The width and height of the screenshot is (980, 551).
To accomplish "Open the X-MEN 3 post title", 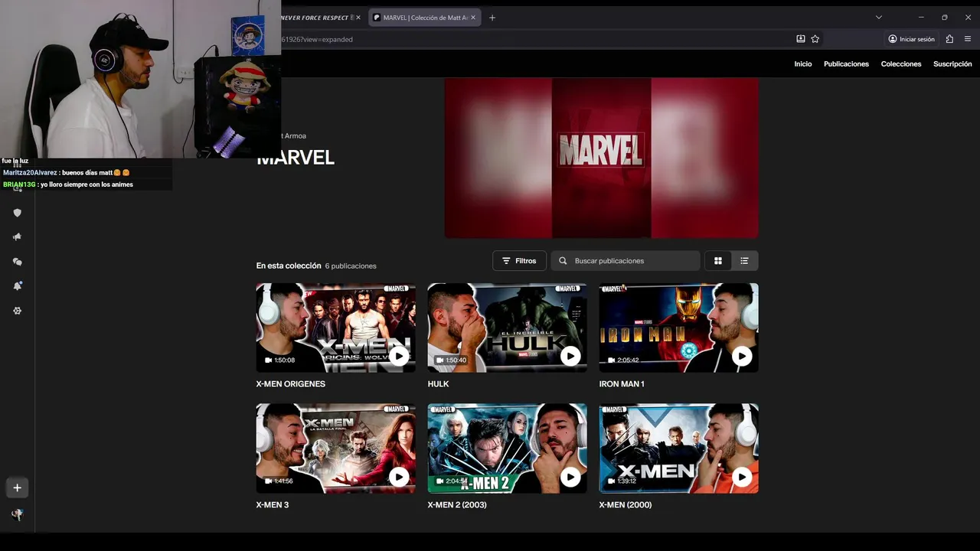I will tap(273, 505).
